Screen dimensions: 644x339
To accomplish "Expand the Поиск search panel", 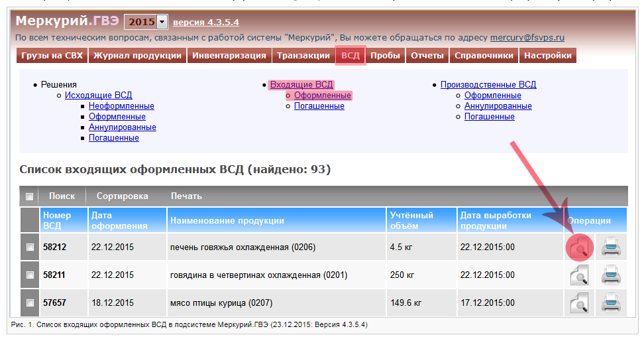I will point(62,196).
